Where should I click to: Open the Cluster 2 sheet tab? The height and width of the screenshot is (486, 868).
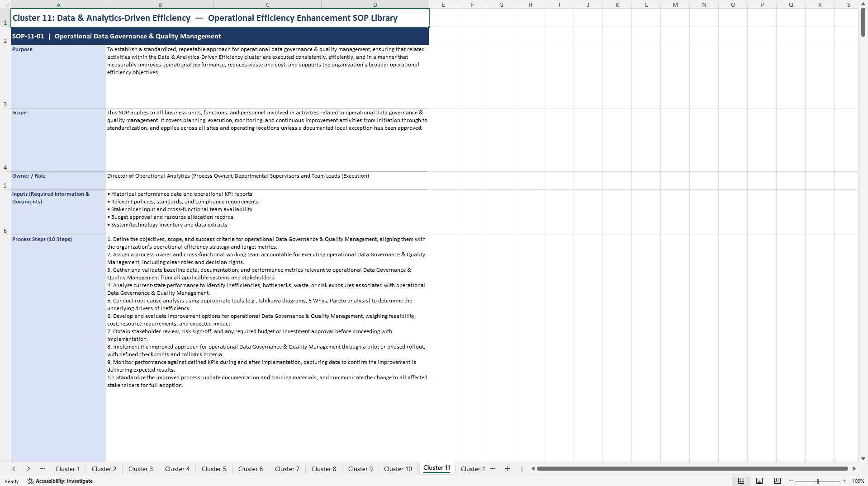pos(104,469)
